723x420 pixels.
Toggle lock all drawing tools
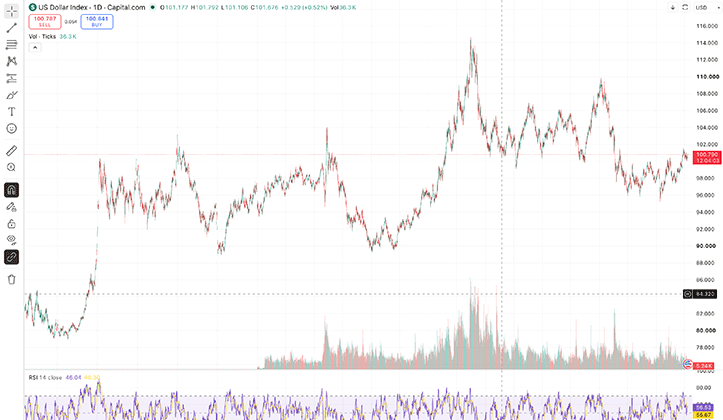(x=12, y=224)
